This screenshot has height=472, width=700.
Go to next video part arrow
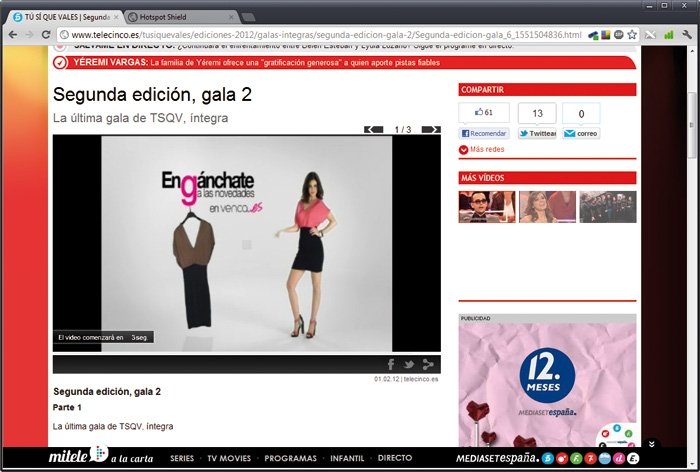[x=431, y=129]
